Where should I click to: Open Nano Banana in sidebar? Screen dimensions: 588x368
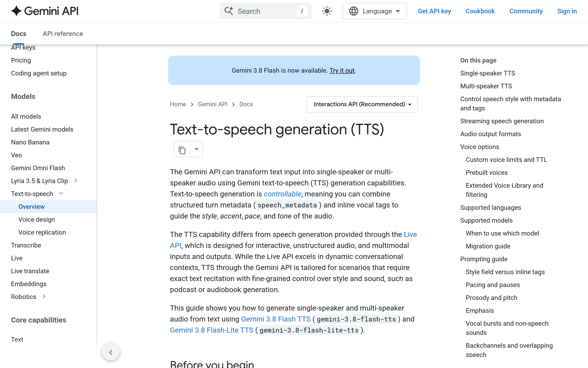point(30,142)
